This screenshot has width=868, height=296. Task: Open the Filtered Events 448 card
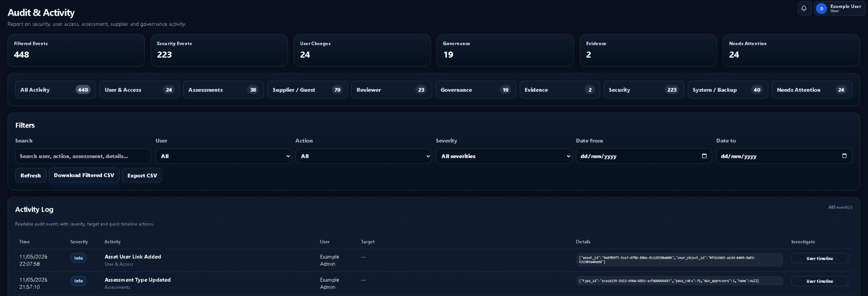click(76, 50)
